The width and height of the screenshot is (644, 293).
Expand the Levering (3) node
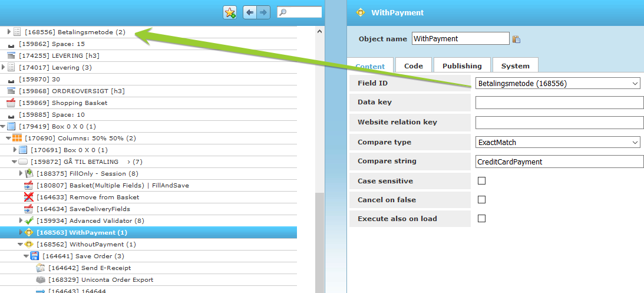[4, 67]
